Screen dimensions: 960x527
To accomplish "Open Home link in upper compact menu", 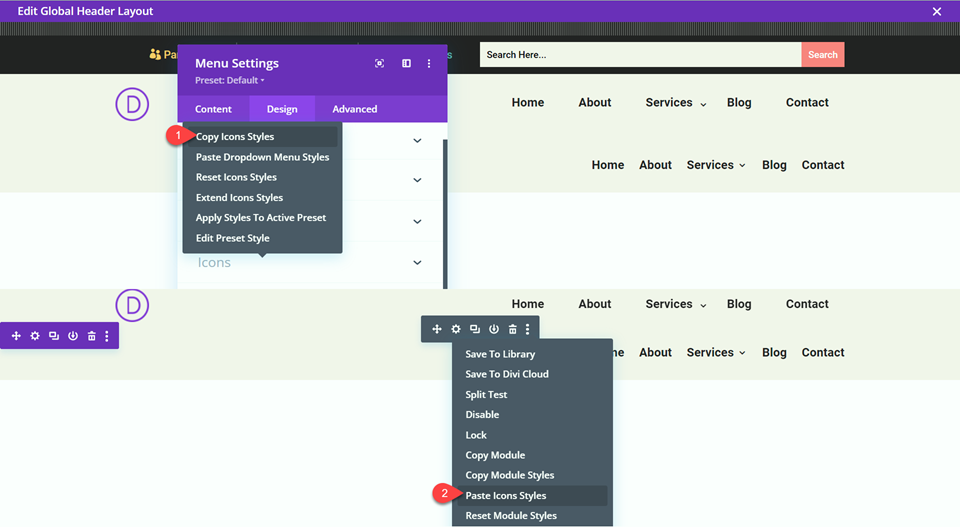I will point(608,165).
